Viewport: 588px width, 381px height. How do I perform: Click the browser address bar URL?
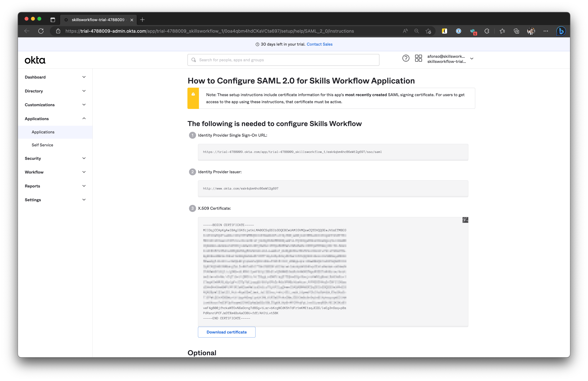point(209,31)
